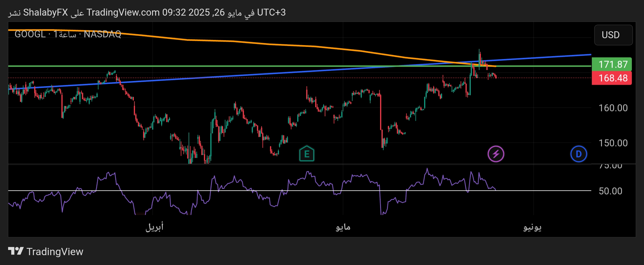
Task: Open the purple lightning event marker
Action: point(496,154)
